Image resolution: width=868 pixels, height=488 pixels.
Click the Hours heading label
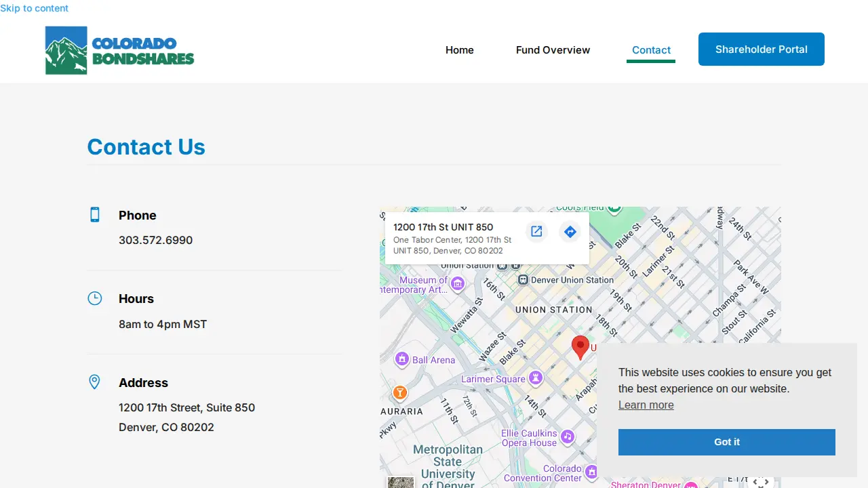tap(136, 299)
